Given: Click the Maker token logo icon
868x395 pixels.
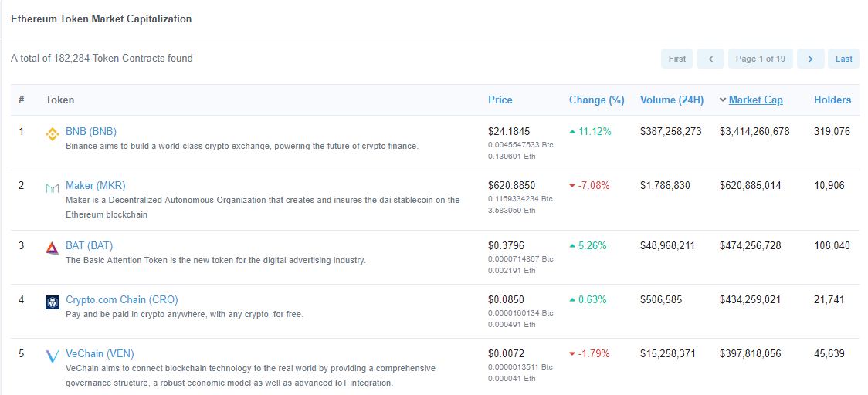Looking at the screenshot, I should pyautogui.click(x=53, y=188).
